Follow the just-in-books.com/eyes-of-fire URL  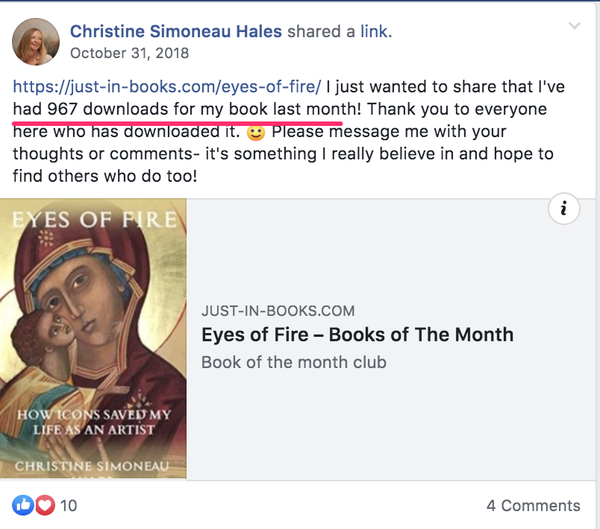tap(168, 85)
